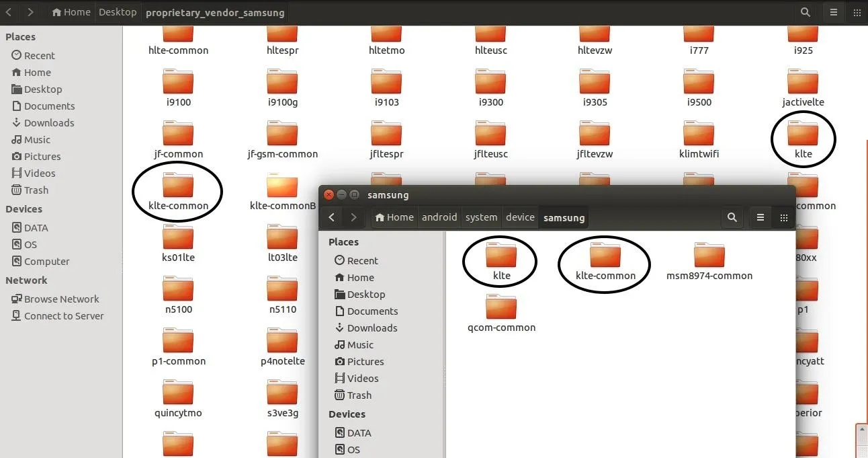Click system breadcrumb in samsung window
868x458 pixels.
481,217
